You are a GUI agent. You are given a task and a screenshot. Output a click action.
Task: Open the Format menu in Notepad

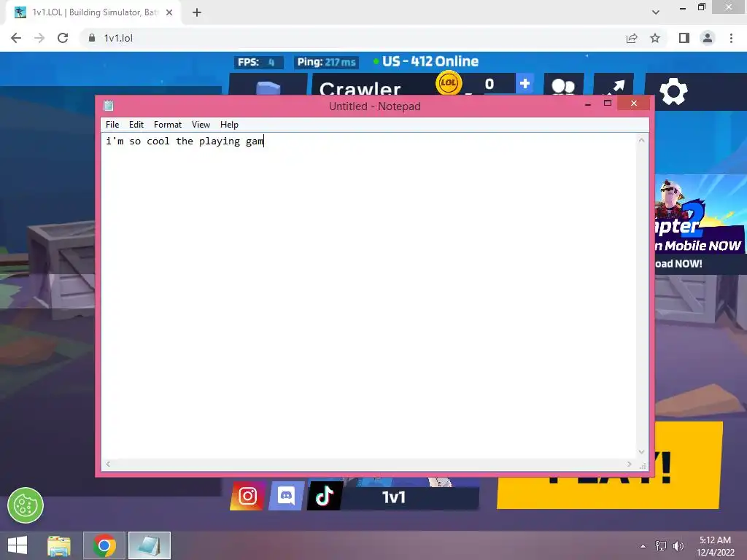[x=168, y=124]
